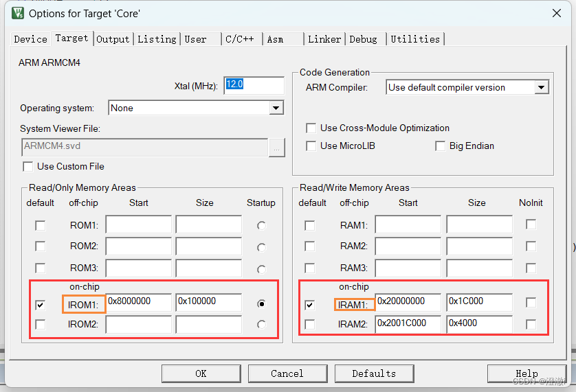
Task: Select IROM2 Startup radio button
Action: point(262,325)
